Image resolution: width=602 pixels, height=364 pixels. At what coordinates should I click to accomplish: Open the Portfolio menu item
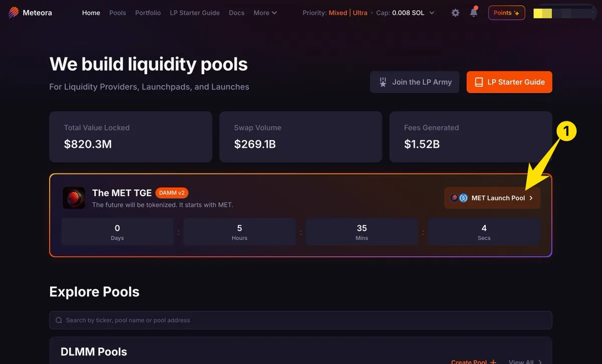148,13
